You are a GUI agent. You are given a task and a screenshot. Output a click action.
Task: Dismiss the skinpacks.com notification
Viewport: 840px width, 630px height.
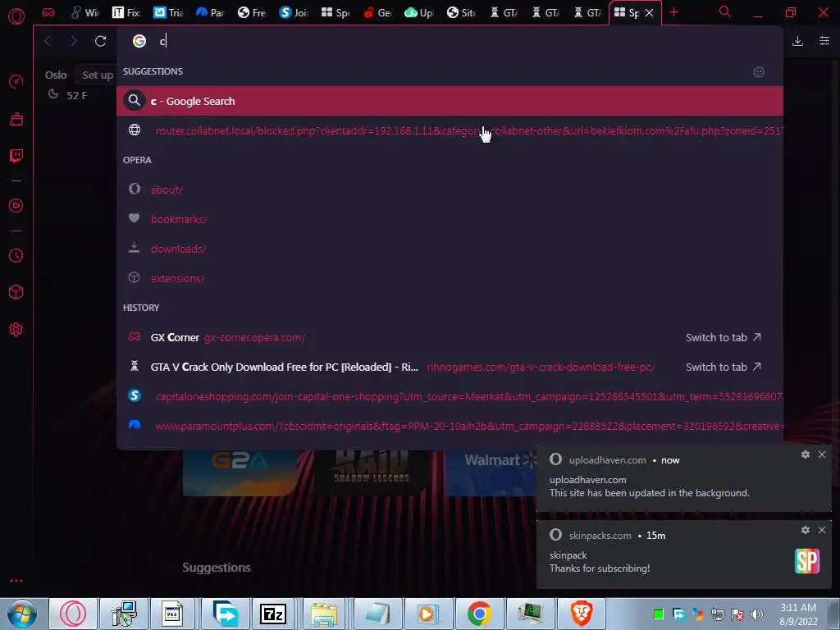pyautogui.click(x=822, y=530)
